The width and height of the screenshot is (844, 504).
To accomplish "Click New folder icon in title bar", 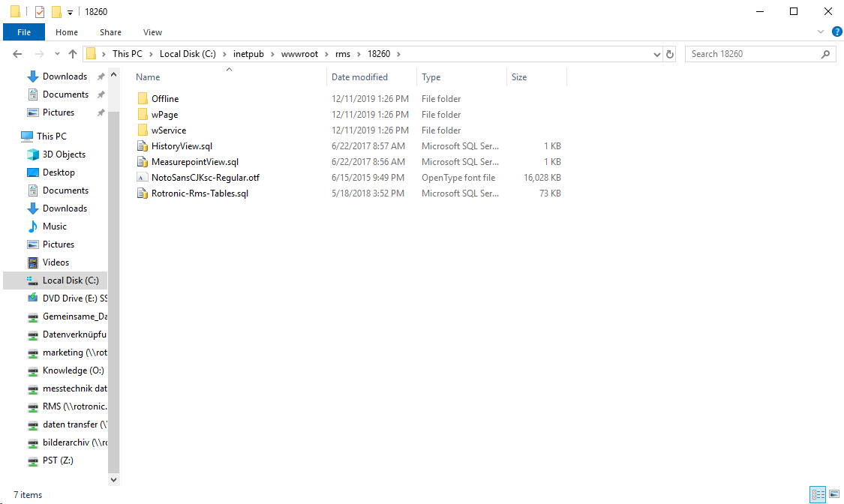I will (56, 11).
